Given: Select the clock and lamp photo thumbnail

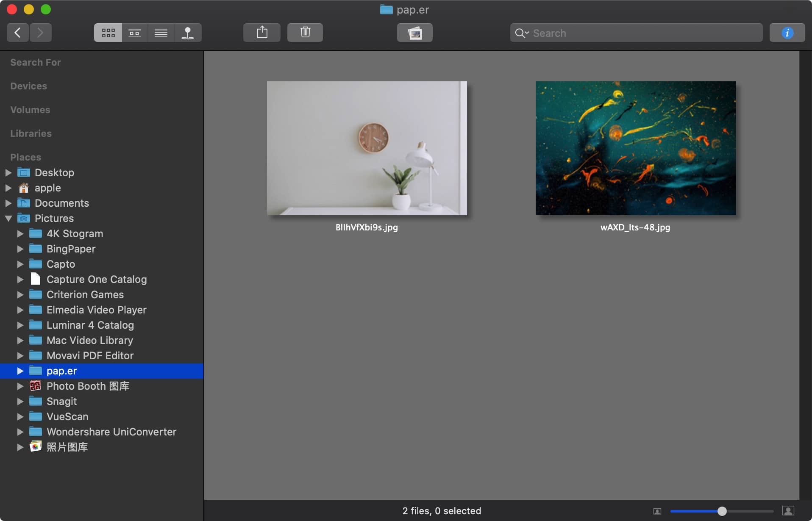Looking at the screenshot, I should tap(367, 148).
